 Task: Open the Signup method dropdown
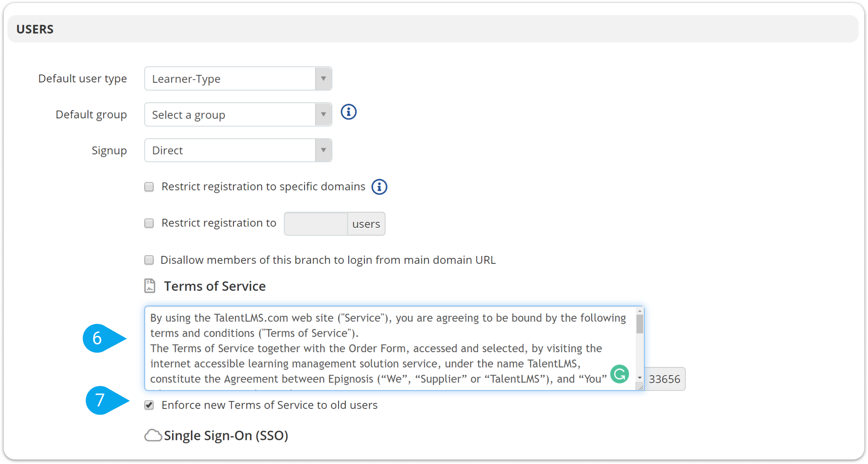point(238,150)
